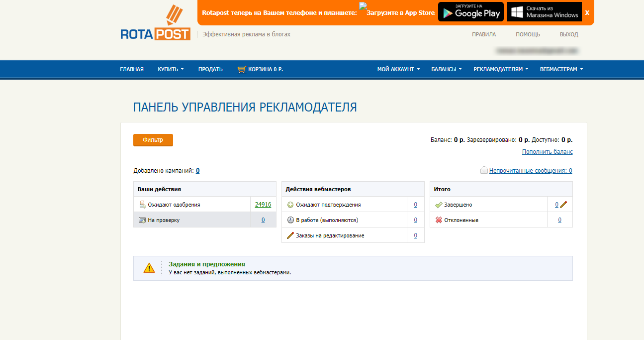Select ГЛАВНАЯ in the navigation bar
644x340 pixels.
[x=132, y=69]
